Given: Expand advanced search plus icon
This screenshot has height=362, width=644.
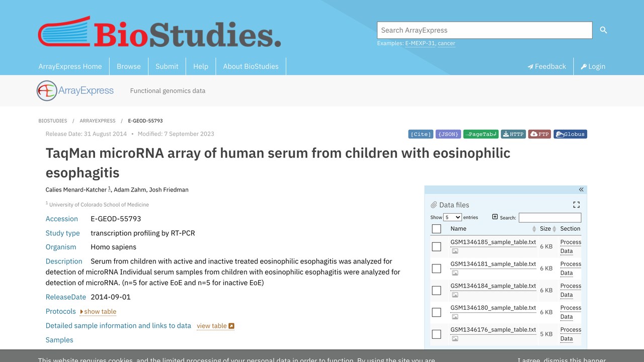Looking at the screenshot, I should coord(495,217).
